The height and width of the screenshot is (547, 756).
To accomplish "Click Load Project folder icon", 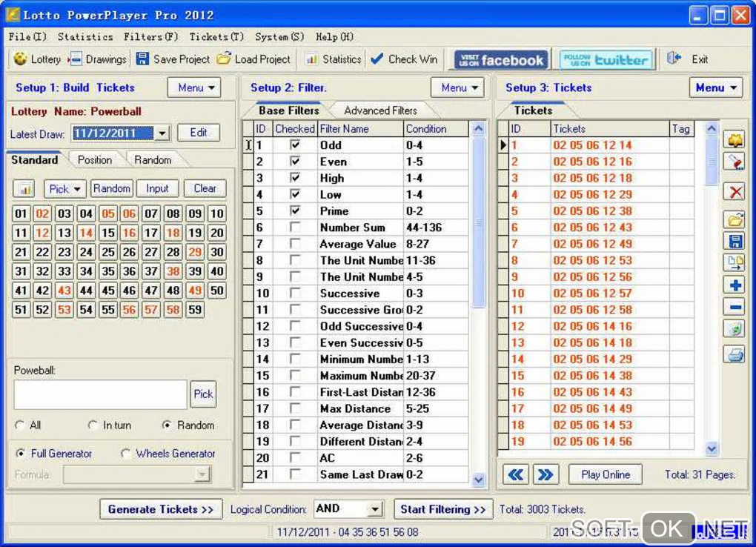I will coord(224,59).
